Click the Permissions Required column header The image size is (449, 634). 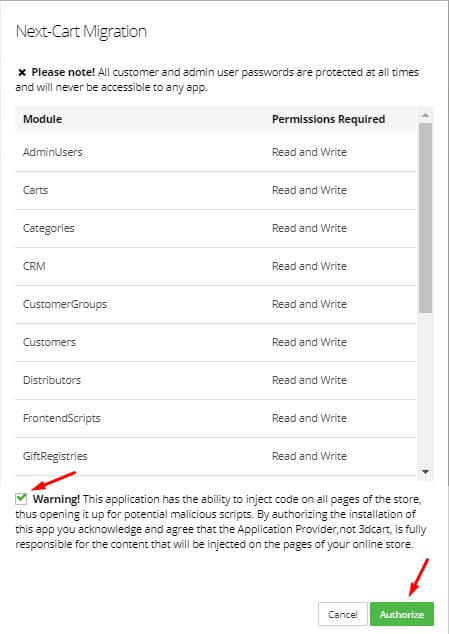click(x=328, y=119)
